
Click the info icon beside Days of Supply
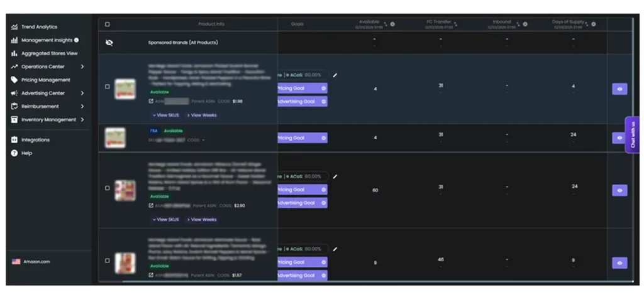pos(594,24)
